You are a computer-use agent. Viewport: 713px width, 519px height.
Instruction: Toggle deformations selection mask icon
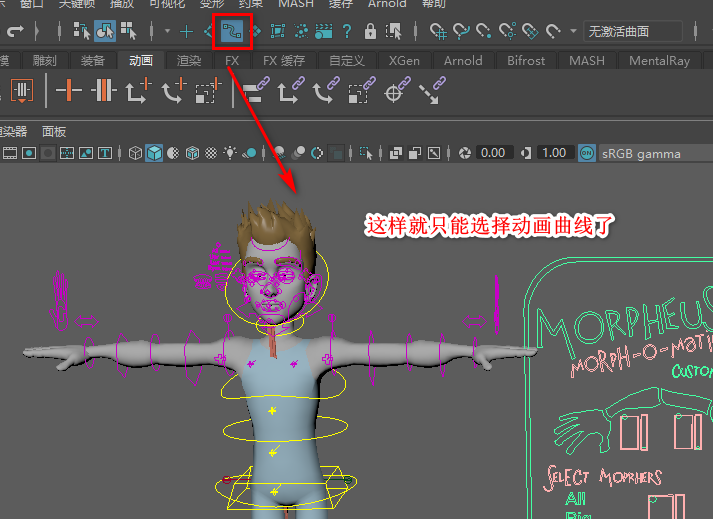tap(278, 31)
